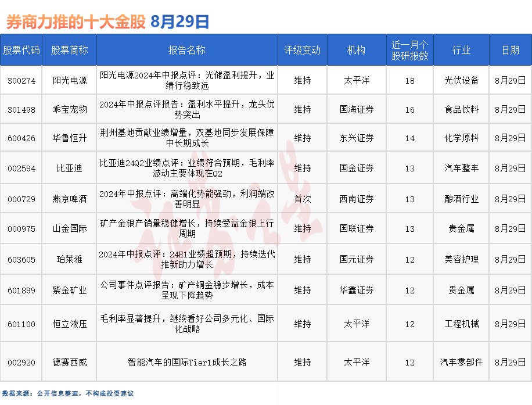532x405 pixels.
Task: Open report 阳光电源2024年中报点评
Action: coord(187,80)
